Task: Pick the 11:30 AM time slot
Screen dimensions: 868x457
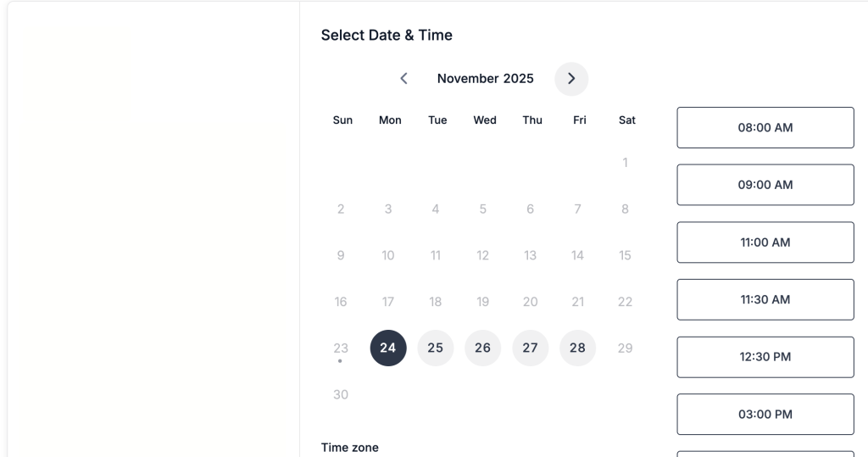Action: (765, 299)
